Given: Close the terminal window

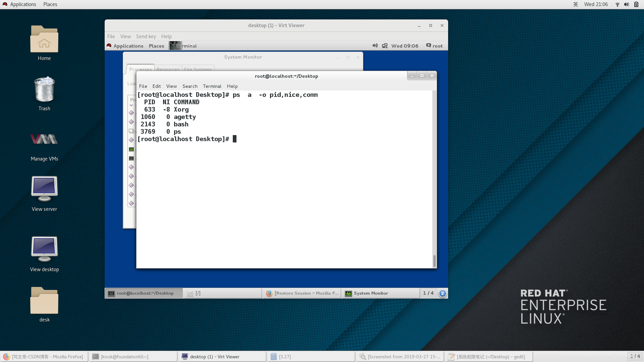Looking at the screenshot, I should tap(432, 76).
